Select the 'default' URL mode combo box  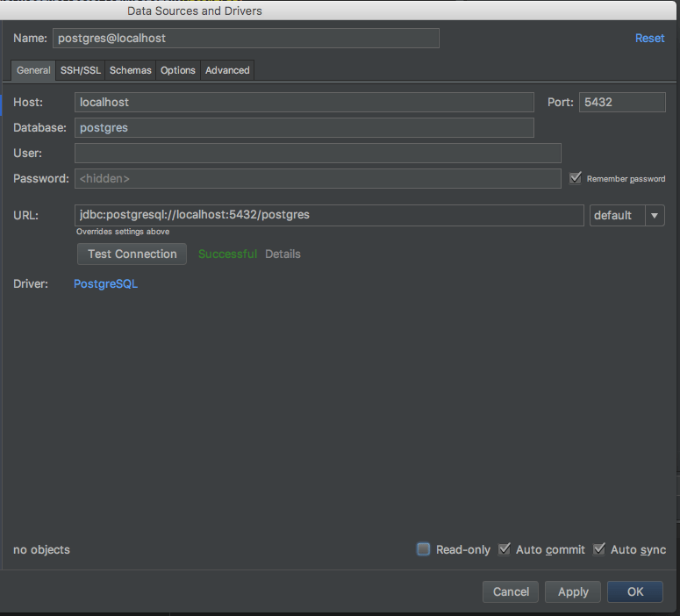coord(617,215)
